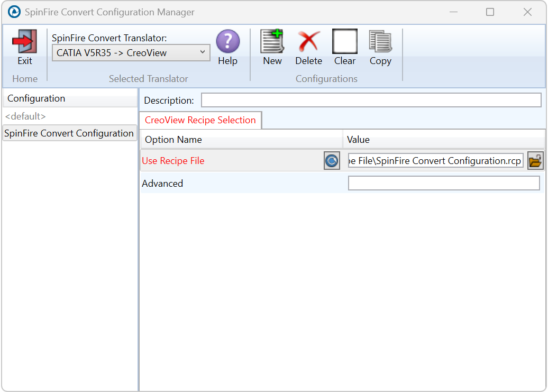Minimize the Configuration Manager window
The height and width of the screenshot is (392, 548).
point(454,12)
